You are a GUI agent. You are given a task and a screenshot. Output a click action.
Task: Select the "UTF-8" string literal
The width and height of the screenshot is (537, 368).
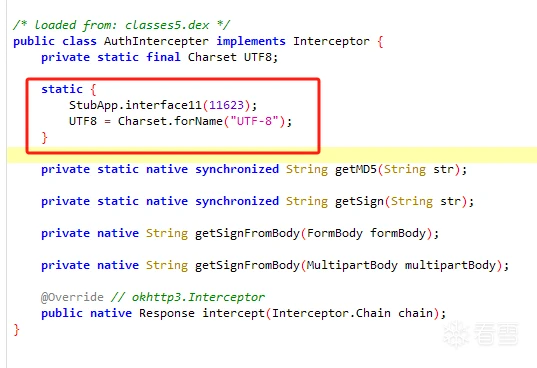(254, 121)
